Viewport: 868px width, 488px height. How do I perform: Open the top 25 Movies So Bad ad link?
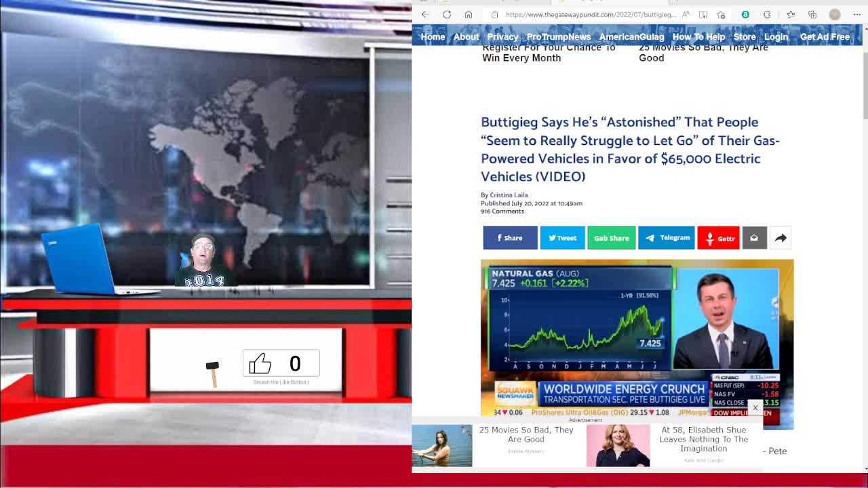point(703,53)
